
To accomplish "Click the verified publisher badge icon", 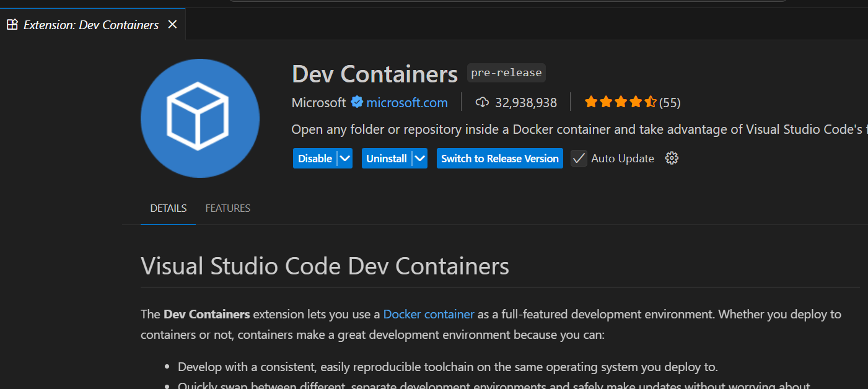I will 357,102.
